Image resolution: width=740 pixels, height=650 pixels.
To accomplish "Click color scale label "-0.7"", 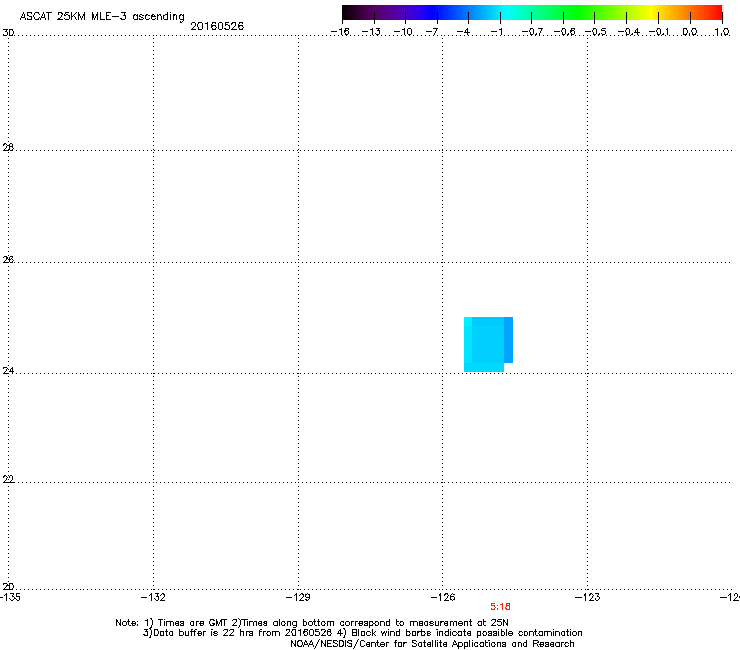I will [x=532, y=32].
